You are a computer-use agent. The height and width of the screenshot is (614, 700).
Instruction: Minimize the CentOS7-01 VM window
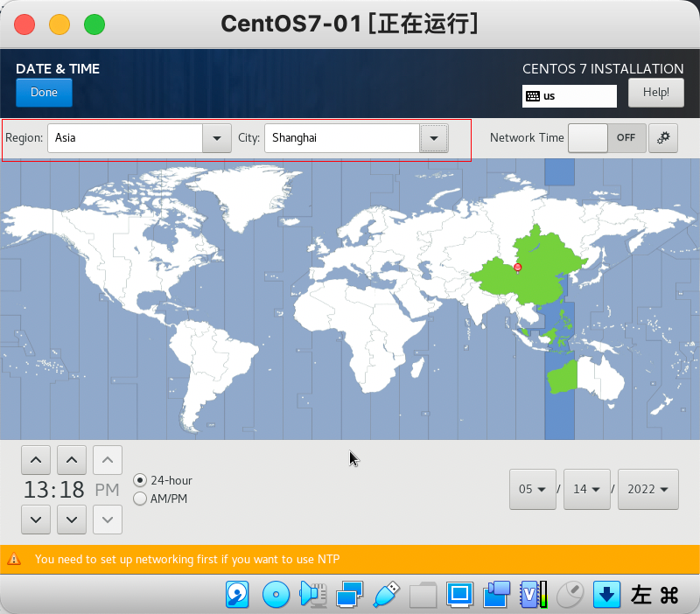[x=59, y=24]
